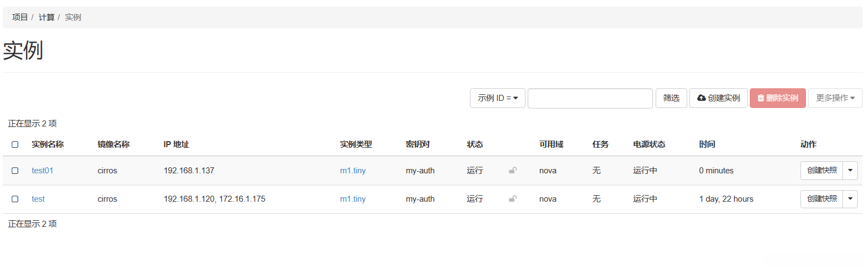Click the trash icon on 删除实例 button

pos(761,98)
